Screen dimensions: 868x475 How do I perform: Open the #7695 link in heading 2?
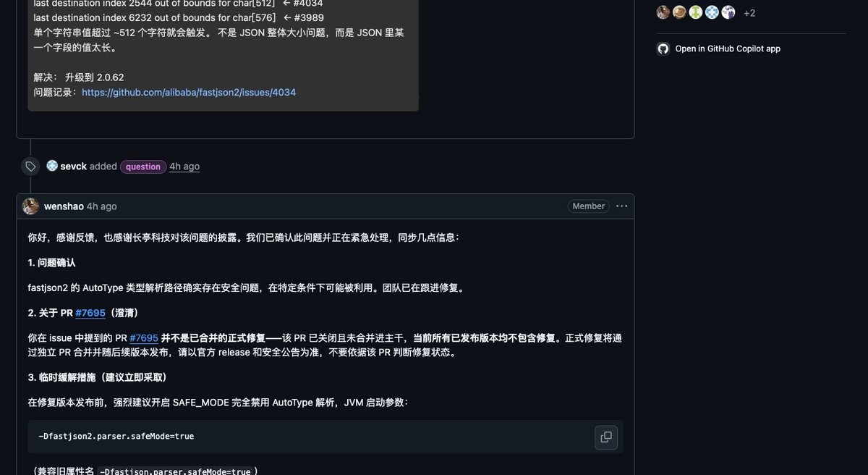click(x=90, y=313)
